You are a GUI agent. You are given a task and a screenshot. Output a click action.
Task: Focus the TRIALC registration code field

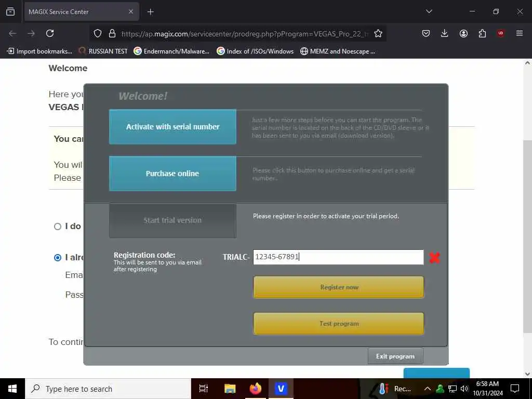[x=338, y=257]
